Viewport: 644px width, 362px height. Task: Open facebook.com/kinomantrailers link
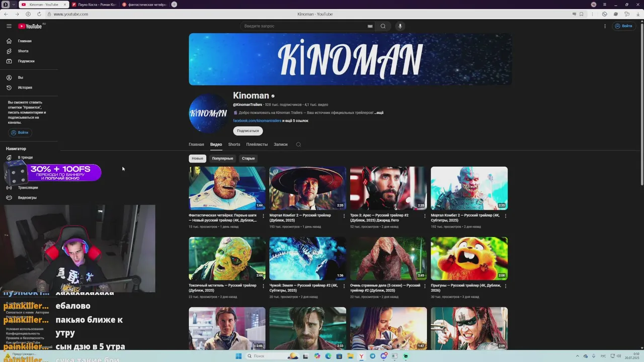(257, 121)
